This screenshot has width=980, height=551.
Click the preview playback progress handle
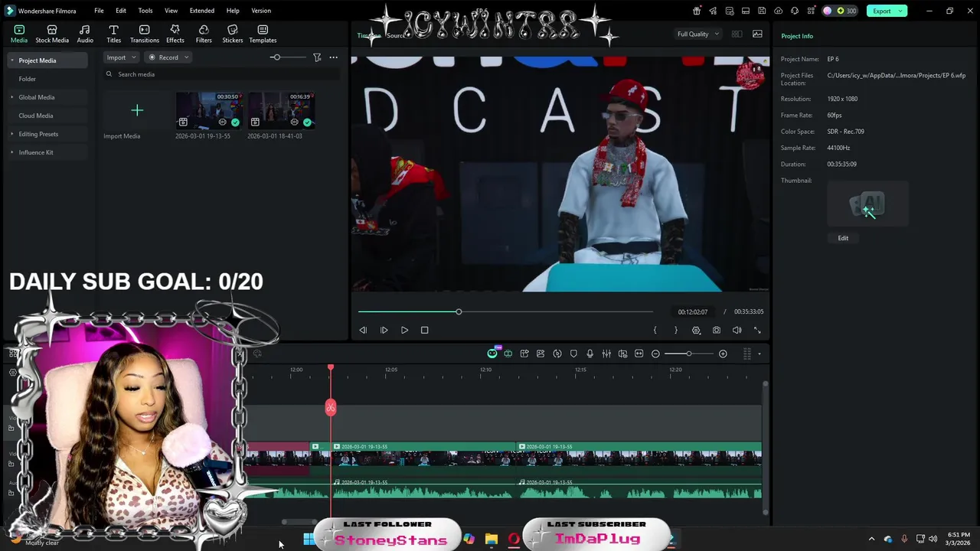tap(459, 311)
